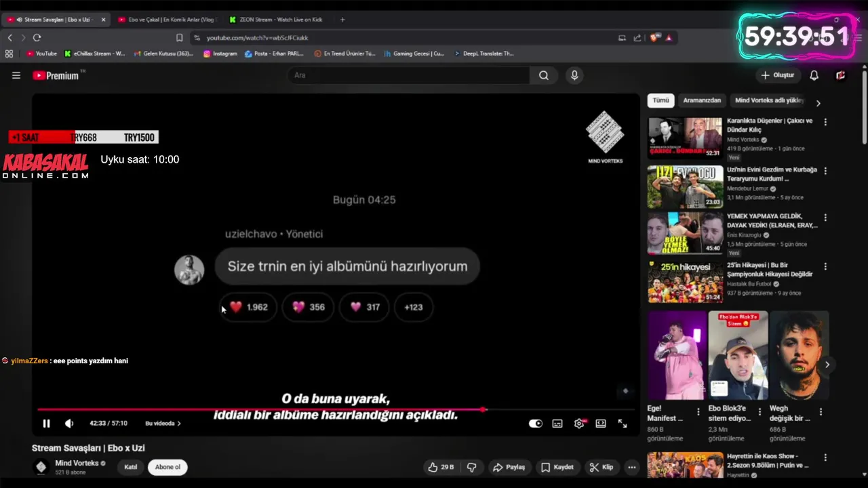This screenshot has height=488, width=868.
Task: Open more actions ellipsis below video
Action: [x=632, y=467]
